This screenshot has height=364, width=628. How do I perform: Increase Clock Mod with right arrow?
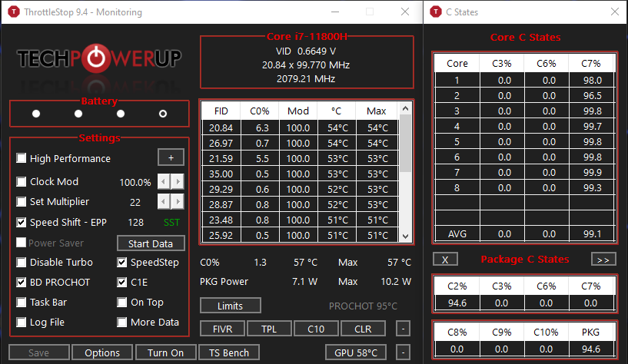[x=178, y=182]
